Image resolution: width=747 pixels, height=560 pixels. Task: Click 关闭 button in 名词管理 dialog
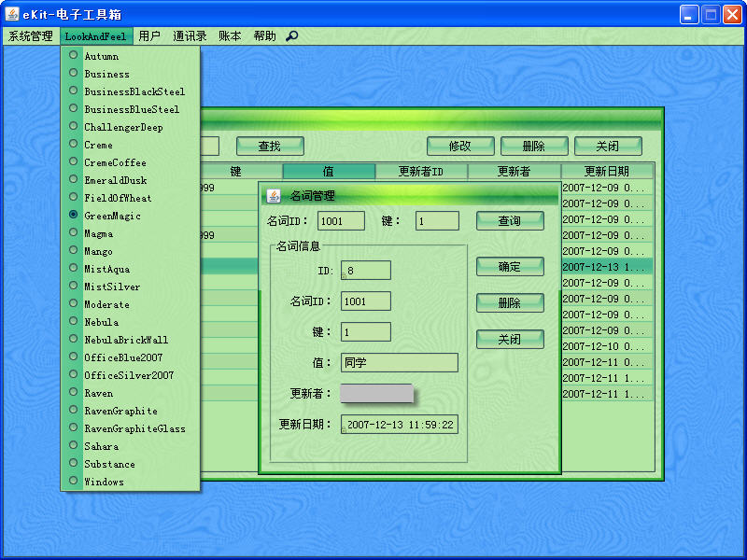pyautogui.click(x=510, y=339)
